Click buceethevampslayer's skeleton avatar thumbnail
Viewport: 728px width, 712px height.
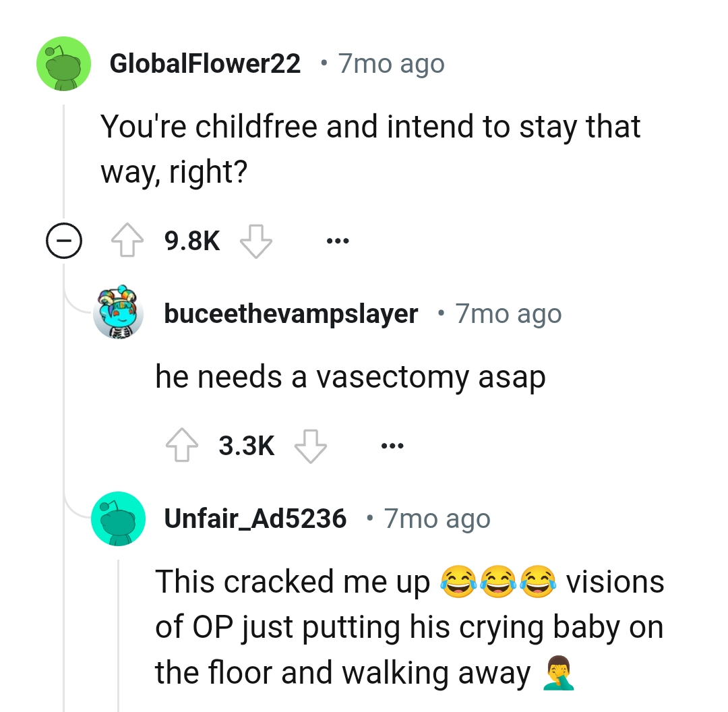point(119,313)
